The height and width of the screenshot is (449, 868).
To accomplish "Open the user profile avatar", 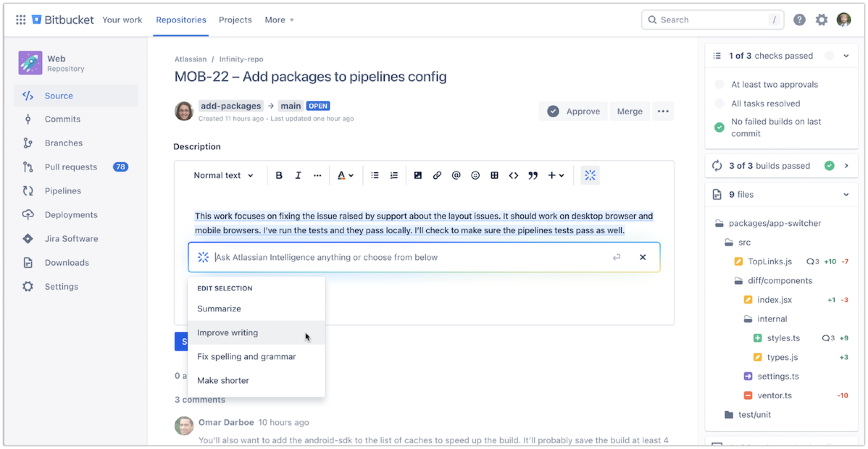I will click(x=844, y=20).
